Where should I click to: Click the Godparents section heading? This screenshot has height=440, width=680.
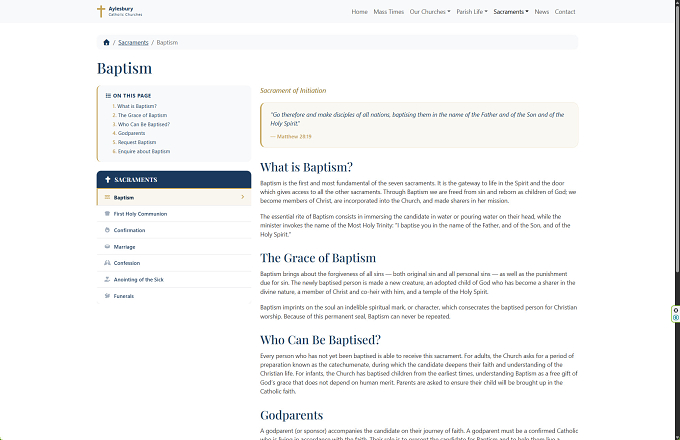tap(291, 415)
